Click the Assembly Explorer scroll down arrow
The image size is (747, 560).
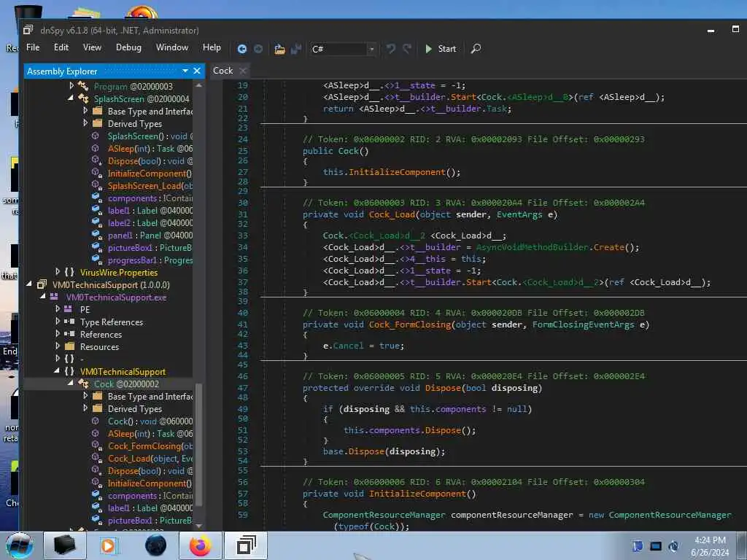(x=198, y=526)
